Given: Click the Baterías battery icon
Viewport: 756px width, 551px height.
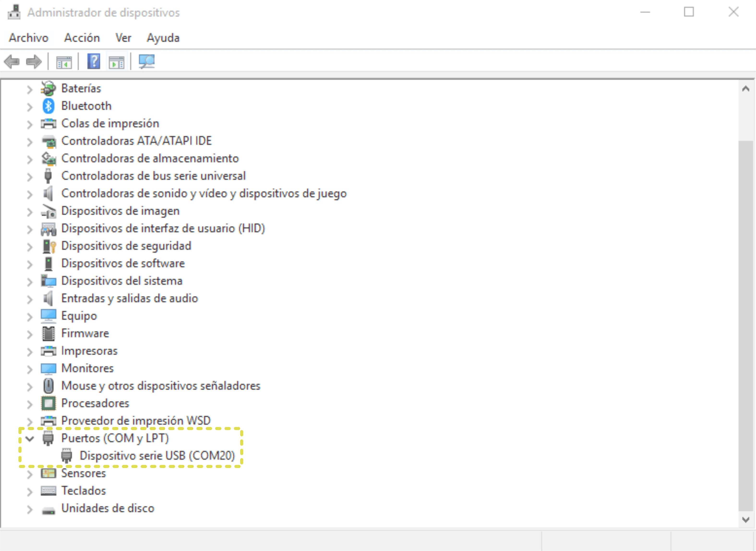Looking at the screenshot, I should (x=48, y=88).
